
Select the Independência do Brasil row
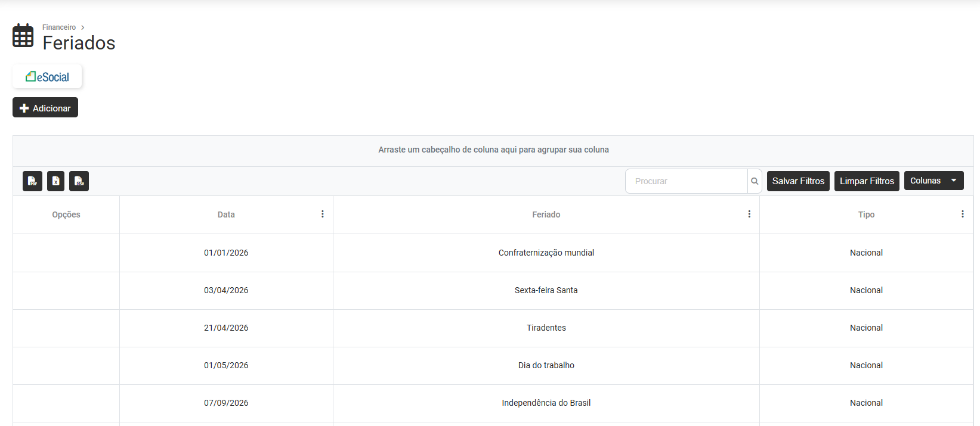pyautogui.click(x=546, y=403)
